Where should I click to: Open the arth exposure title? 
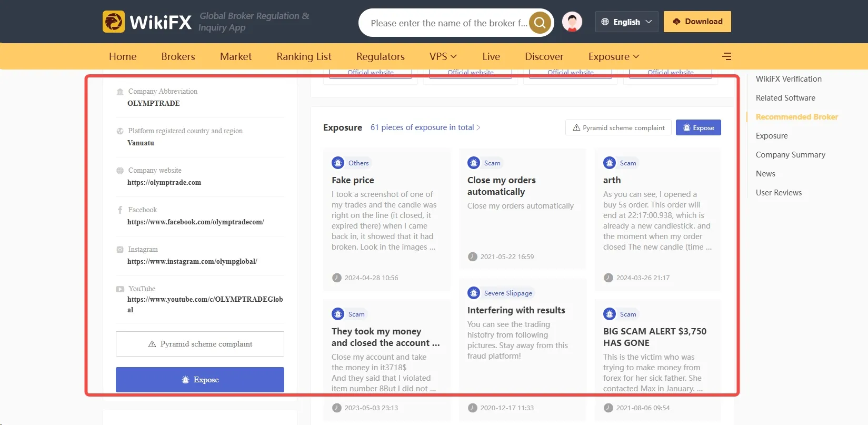click(x=612, y=180)
